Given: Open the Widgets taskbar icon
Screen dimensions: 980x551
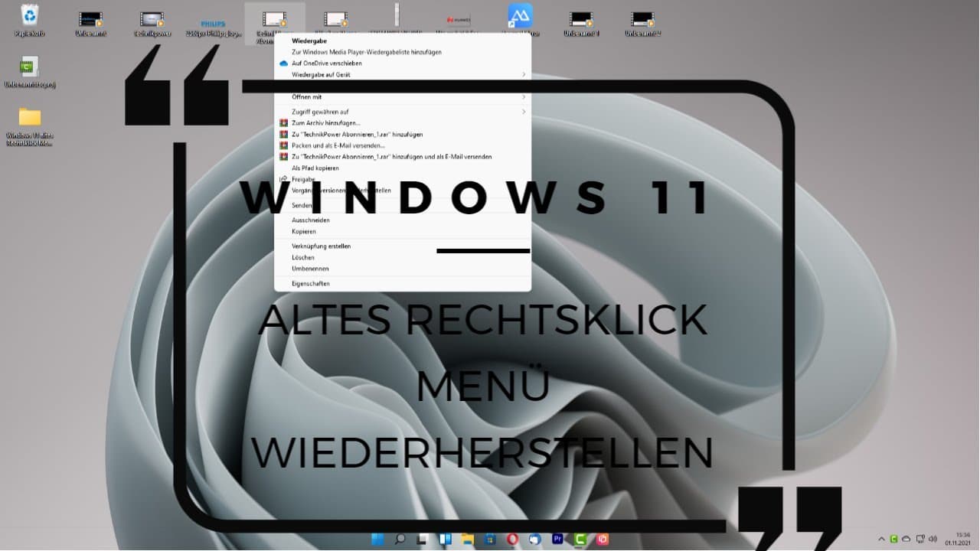Looking at the screenshot, I should [x=446, y=540].
